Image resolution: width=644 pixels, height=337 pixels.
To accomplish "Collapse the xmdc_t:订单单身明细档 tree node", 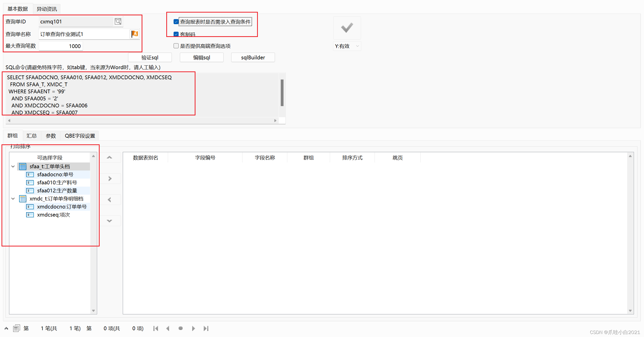I will tap(13, 199).
